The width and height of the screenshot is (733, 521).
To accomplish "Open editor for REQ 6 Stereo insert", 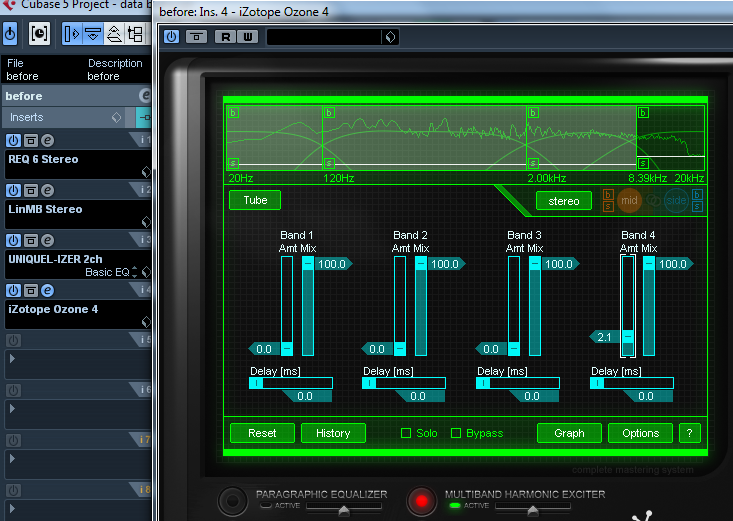I will [47, 140].
